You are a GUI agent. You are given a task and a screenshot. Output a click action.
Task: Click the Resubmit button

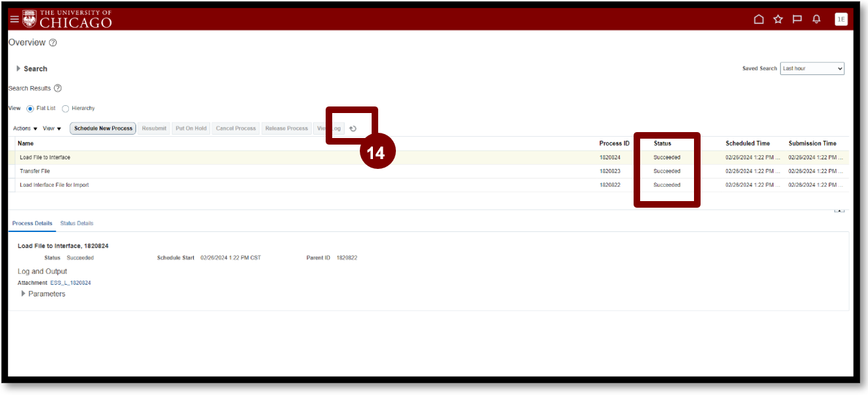coord(154,128)
